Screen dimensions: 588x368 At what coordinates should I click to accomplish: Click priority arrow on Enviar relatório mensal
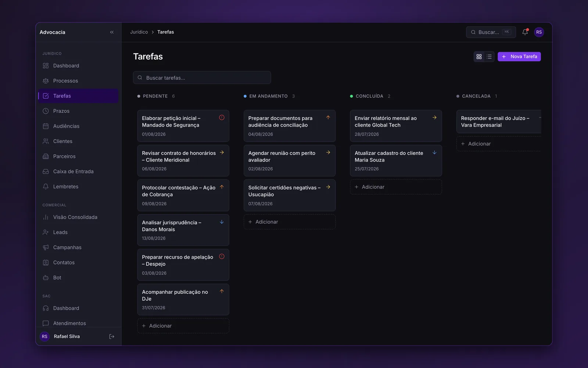tap(434, 117)
